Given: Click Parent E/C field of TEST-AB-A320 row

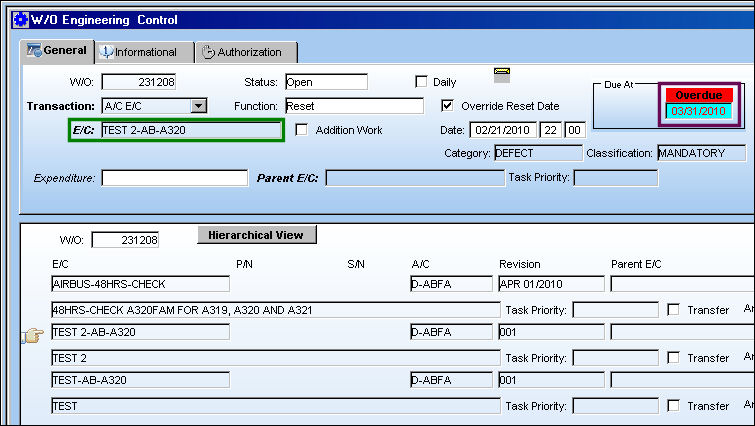Looking at the screenshot, I should click(683, 380).
